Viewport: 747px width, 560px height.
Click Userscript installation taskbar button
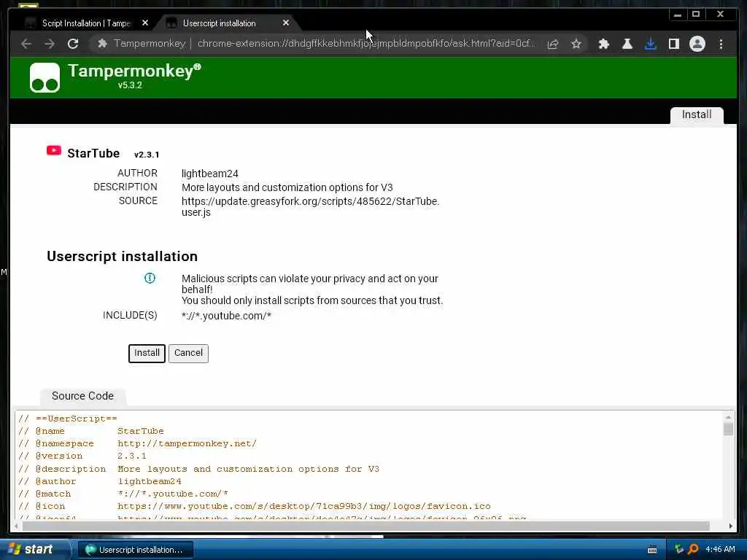pyautogui.click(x=135, y=550)
